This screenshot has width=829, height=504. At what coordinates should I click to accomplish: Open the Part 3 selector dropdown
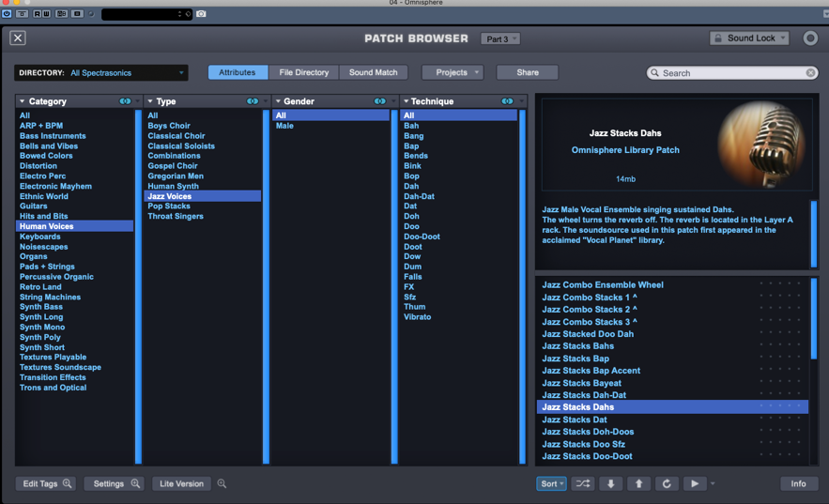click(x=500, y=38)
